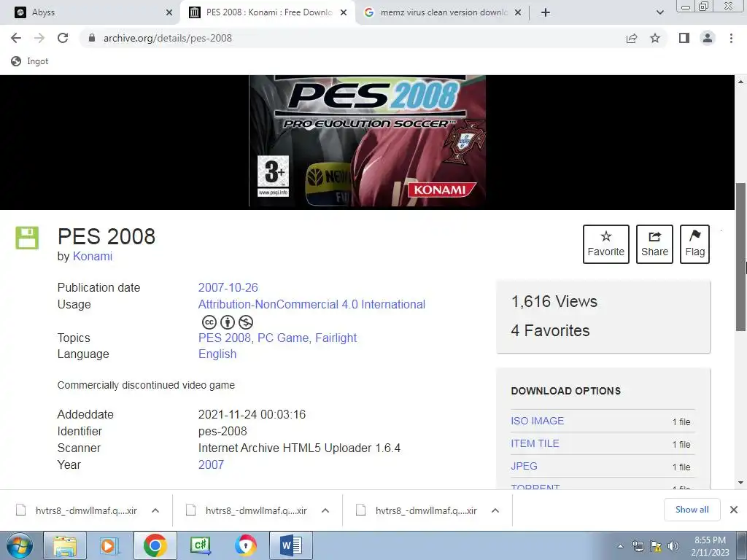Click the 4 Favorites text

pyautogui.click(x=550, y=330)
